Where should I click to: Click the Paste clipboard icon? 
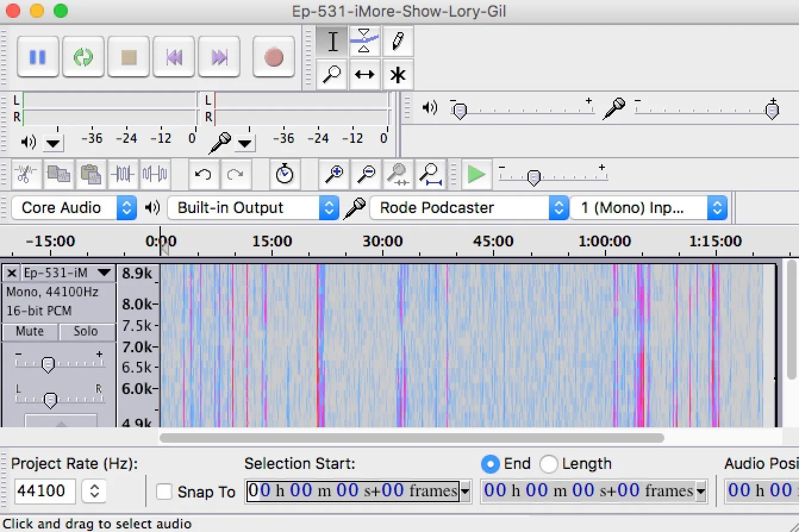pos(91,174)
